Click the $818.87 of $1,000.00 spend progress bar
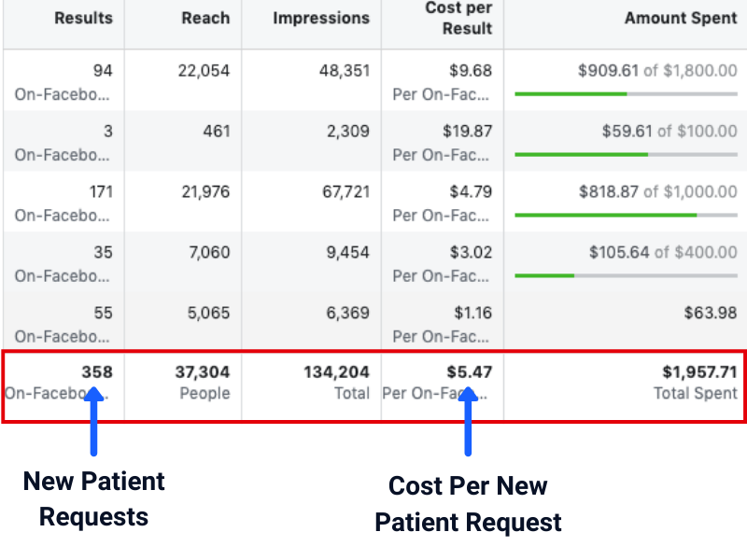The height and width of the screenshot is (560, 747). tap(626, 215)
